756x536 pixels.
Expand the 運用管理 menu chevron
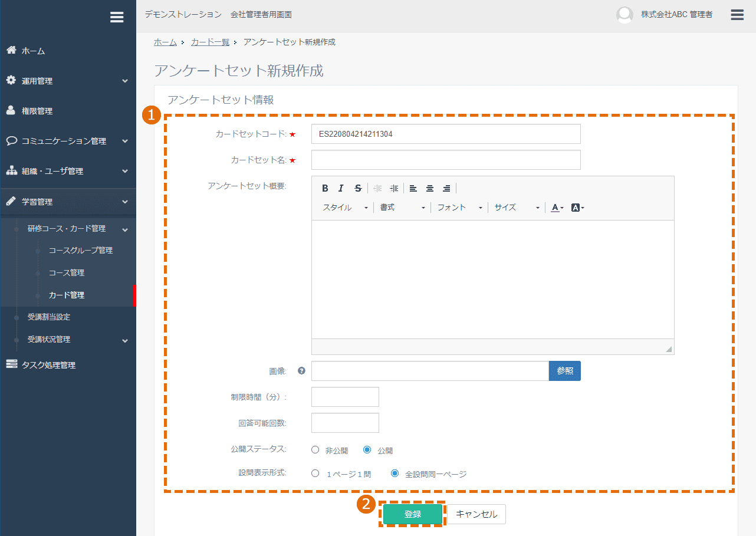[x=125, y=81]
